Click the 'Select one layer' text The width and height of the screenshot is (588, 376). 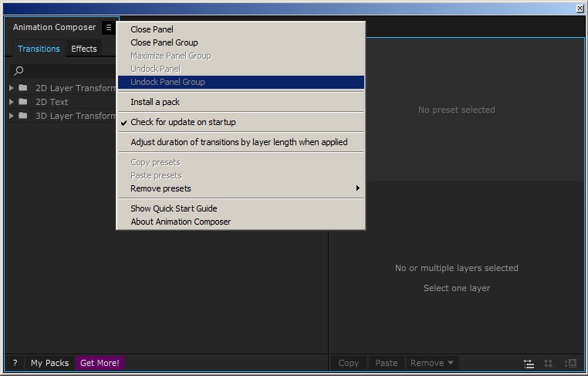(457, 288)
